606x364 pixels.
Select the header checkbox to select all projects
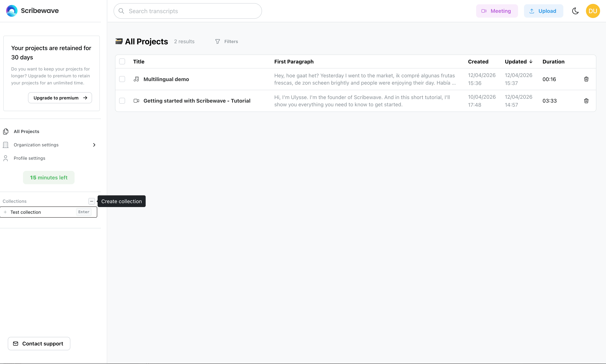122,61
